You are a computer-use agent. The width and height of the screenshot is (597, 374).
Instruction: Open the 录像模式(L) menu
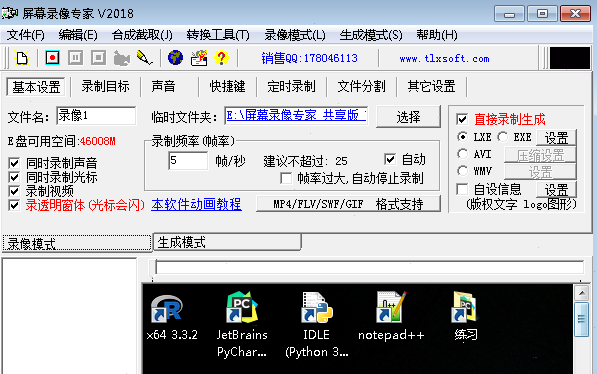[x=295, y=35]
